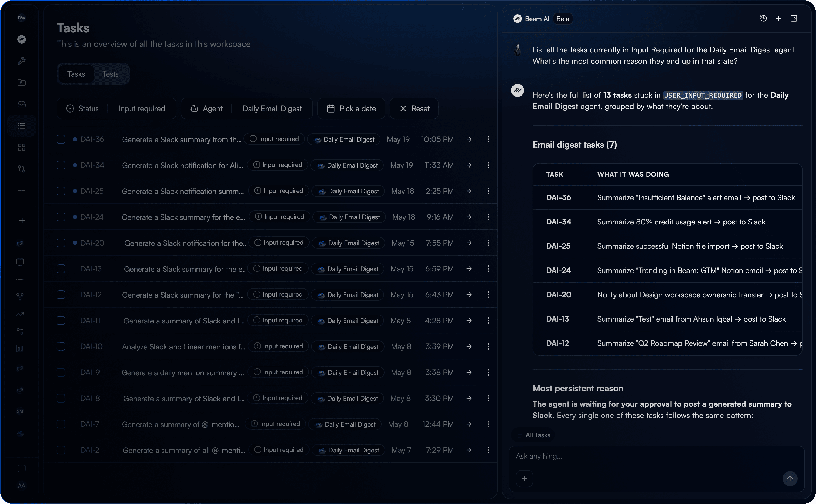The height and width of the screenshot is (504, 816).
Task: Open the three-dot menu for DAI-11
Action: pos(488,321)
